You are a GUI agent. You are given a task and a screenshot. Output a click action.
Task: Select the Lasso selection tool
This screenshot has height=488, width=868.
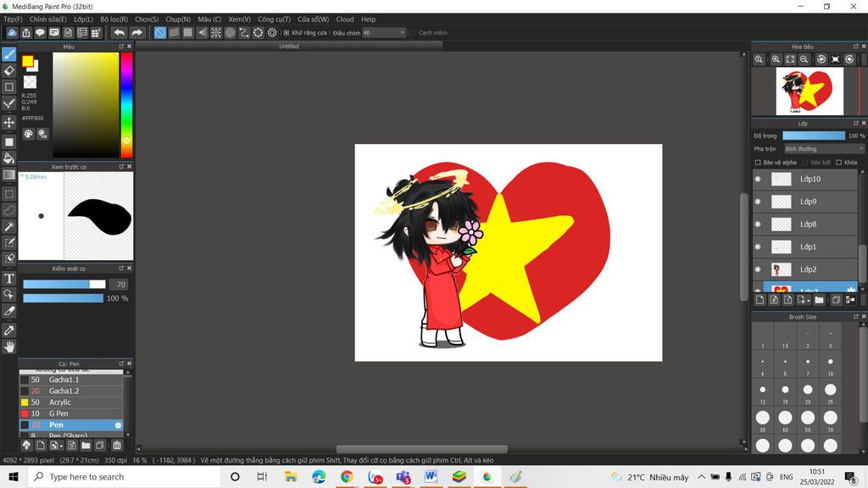click(8, 211)
